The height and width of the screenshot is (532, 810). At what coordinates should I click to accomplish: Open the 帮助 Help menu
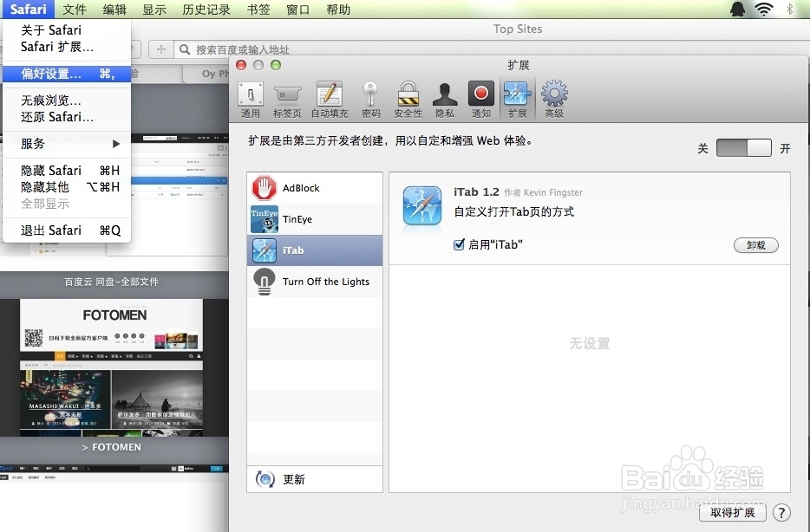tap(338, 10)
